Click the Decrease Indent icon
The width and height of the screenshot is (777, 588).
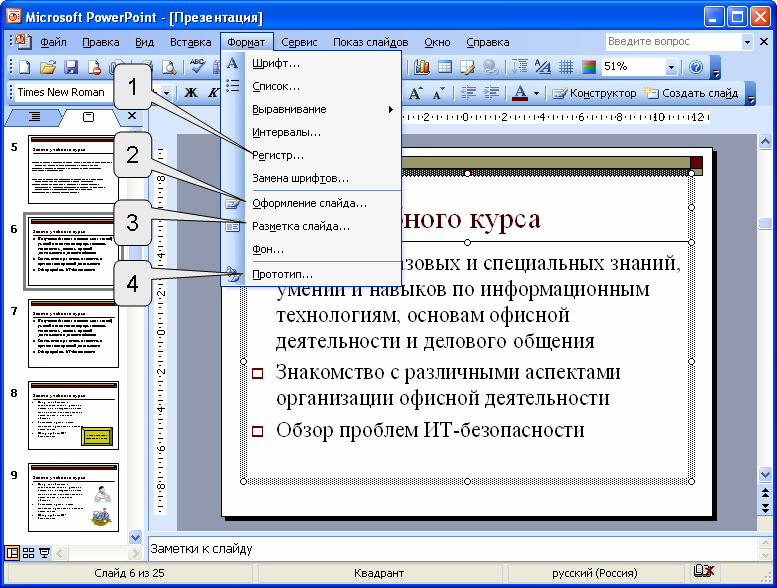[x=468, y=93]
